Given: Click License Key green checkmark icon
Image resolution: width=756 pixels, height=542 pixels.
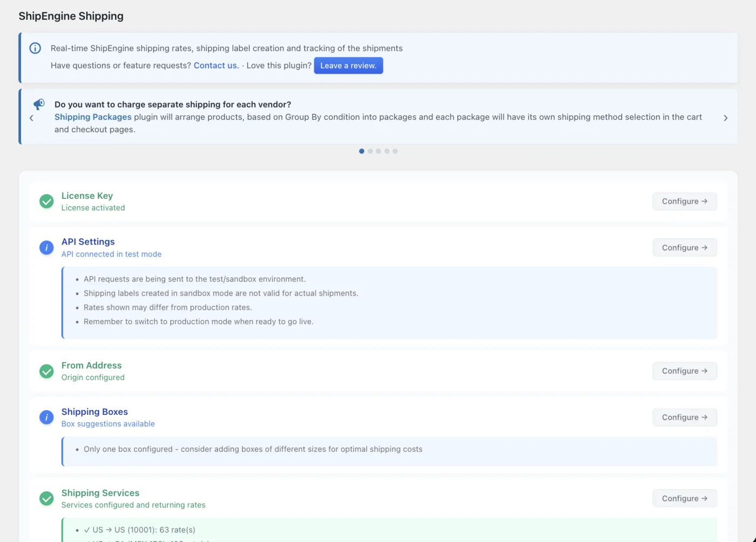Looking at the screenshot, I should coord(46,202).
